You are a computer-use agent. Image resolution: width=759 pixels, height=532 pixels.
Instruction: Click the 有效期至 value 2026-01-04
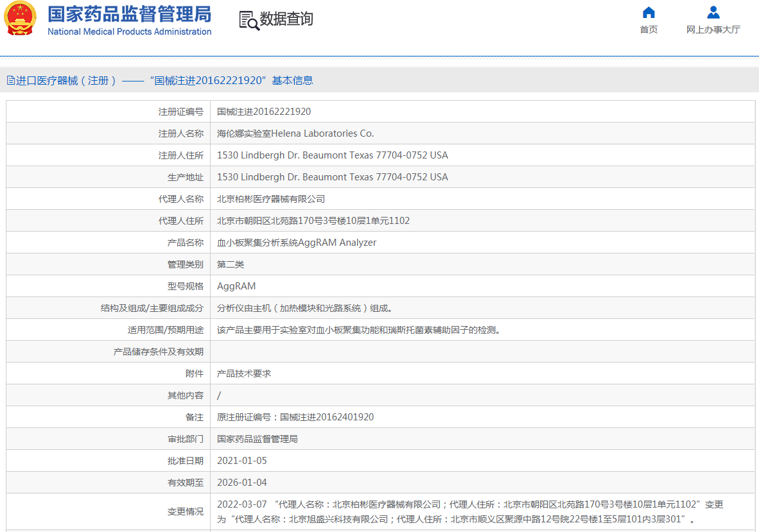(x=241, y=483)
